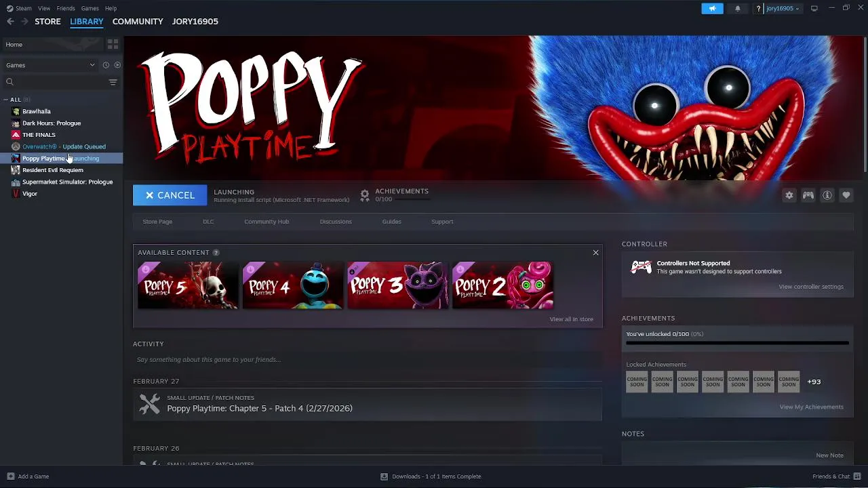
Task: Expand the Games filter dropdown
Action: tap(51, 65)
